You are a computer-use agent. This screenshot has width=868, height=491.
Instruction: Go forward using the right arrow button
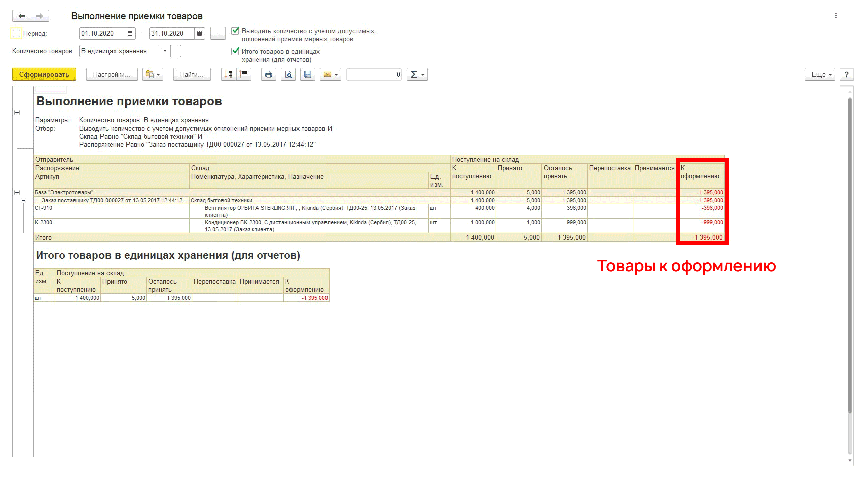pyautogui.click(x=40, y=16)
